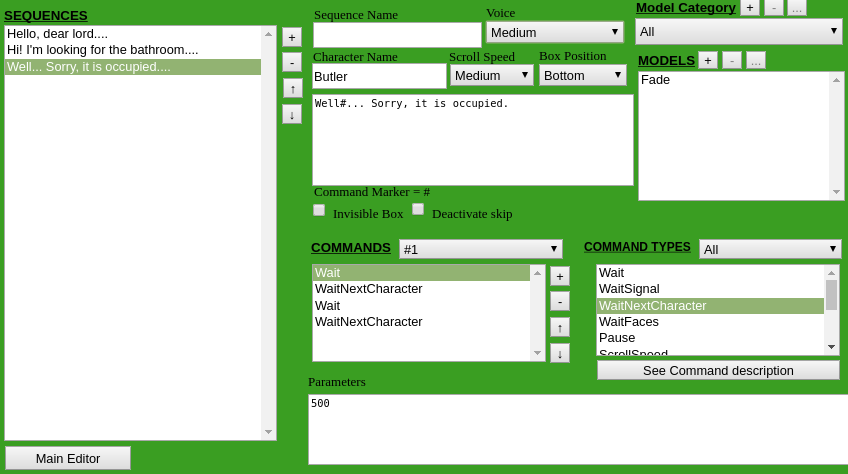Click command types list scroll-down arrow

832,347
